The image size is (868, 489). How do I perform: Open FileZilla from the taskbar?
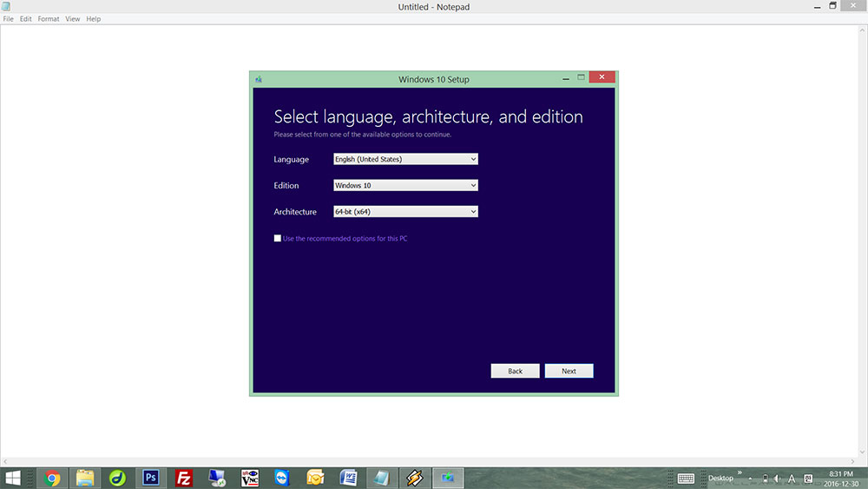(x=183, y=478)
